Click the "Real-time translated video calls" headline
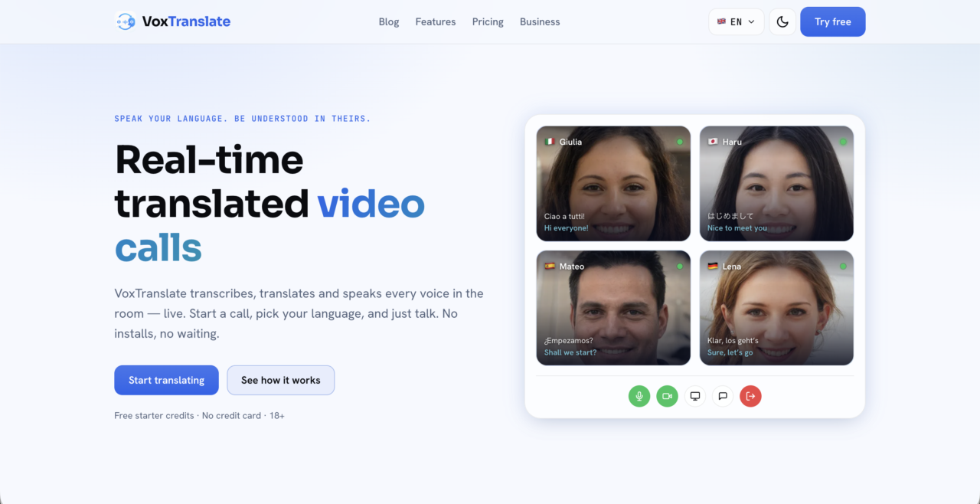This screenshot has height=504, width=980. (x=269, y=204)
